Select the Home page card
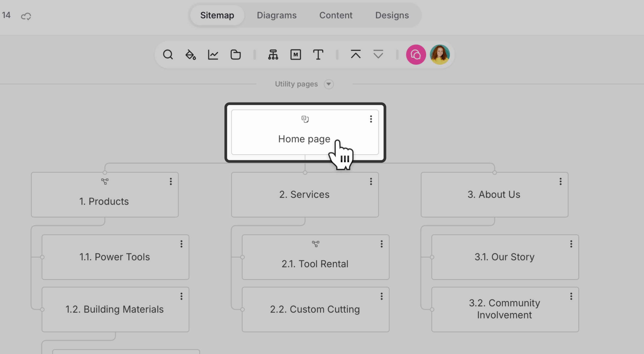This screenshot has height=354, width=644. click(305, 132)
